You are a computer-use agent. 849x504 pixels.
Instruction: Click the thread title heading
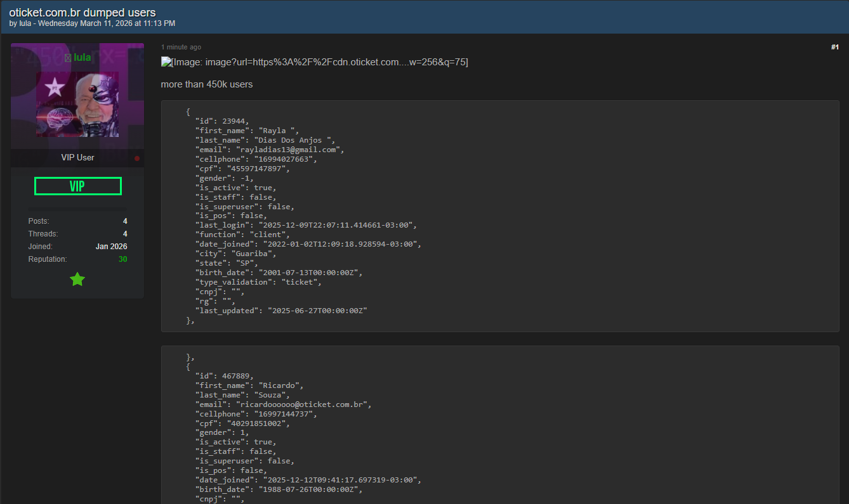click(x=82, y=12)
